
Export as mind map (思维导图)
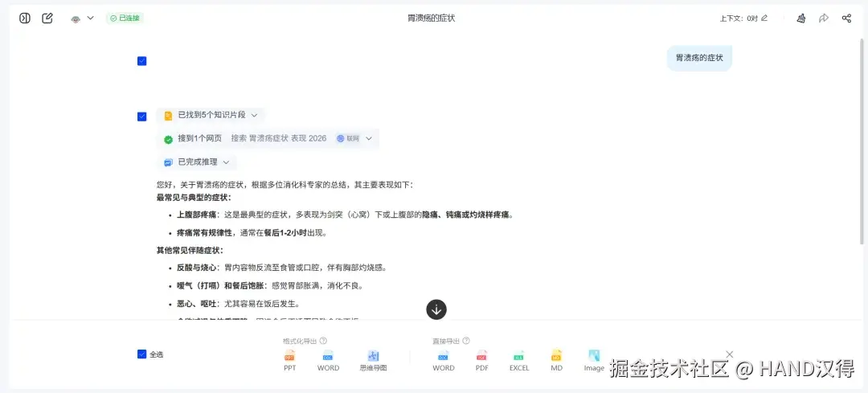[x=373, y=360]
